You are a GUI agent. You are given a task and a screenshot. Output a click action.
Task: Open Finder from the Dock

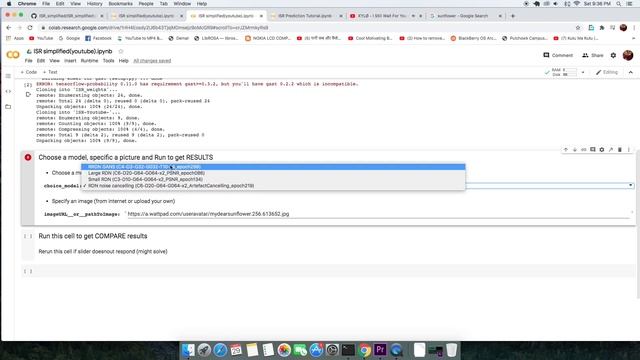pos(188,350)
